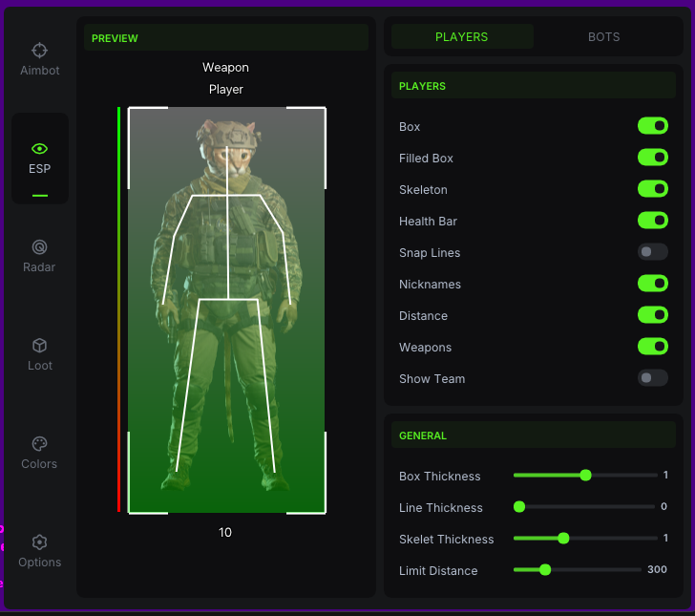Open the Radar section icon
The width and height of the screenshot is (695, 616).
coord(39,247)
